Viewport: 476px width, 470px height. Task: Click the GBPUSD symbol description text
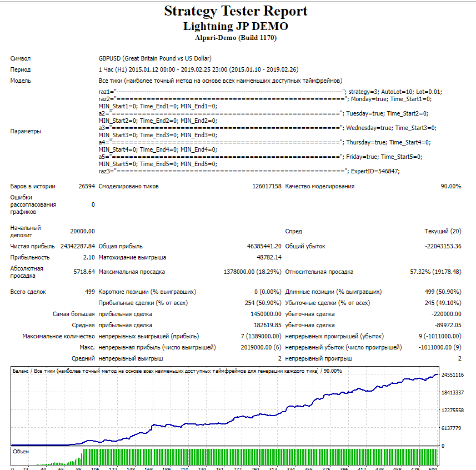point(155,58)
